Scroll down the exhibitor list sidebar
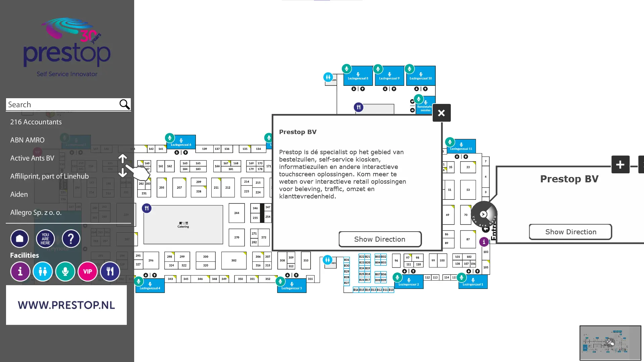This screenshot has width=644, height=362. (x=123, y=173)
